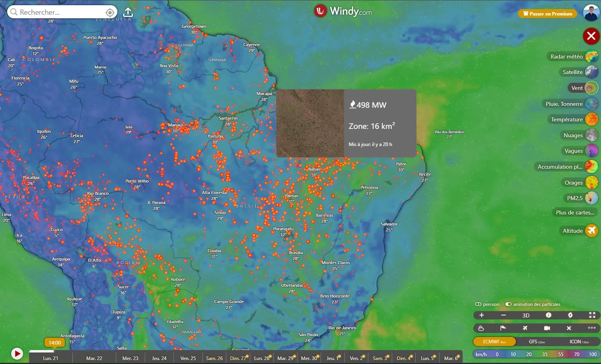Image resolution: width=601 pixels, height=364 pixels.
Task: Select the ECMWF forecast model
Action: [494, 342]
